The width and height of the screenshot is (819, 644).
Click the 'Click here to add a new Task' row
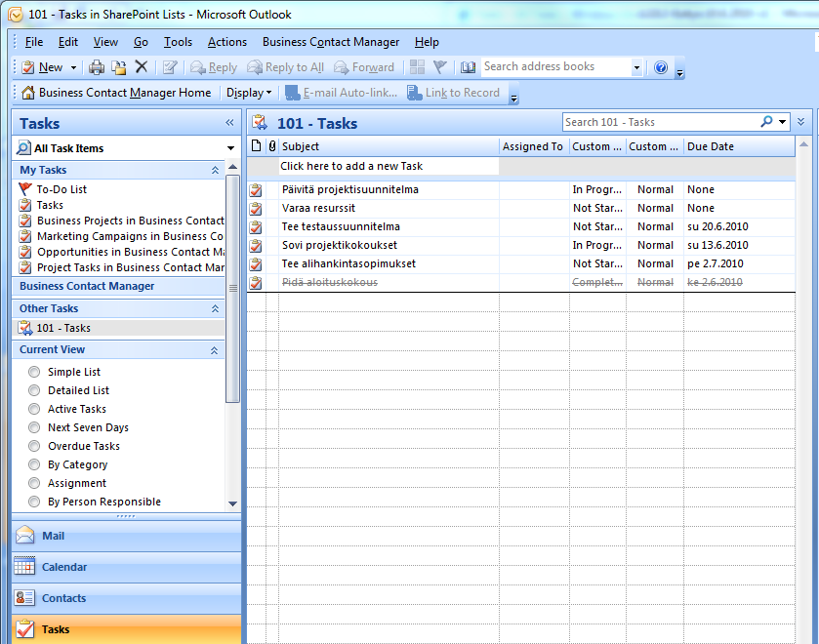pos(389,166)
